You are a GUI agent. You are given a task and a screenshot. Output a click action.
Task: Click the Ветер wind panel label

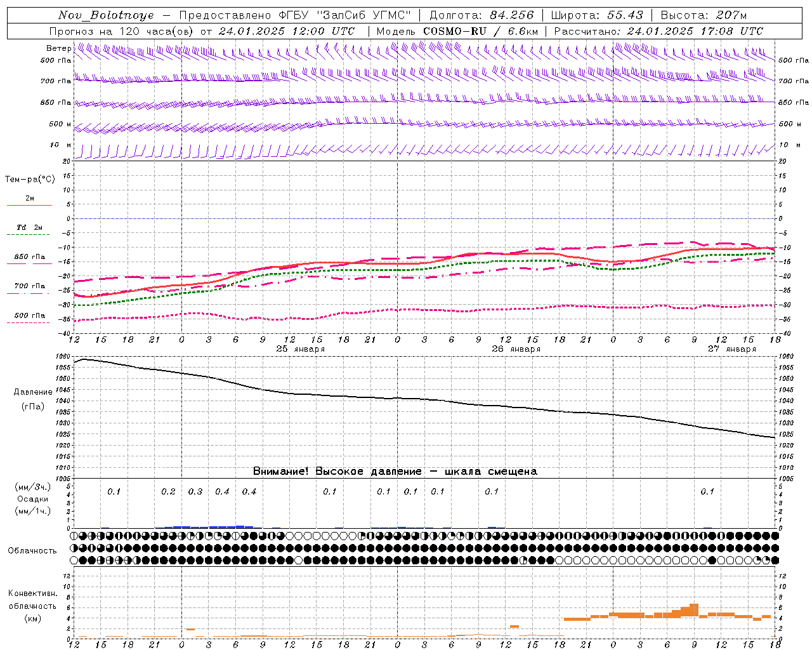click(x=58, y=48)
